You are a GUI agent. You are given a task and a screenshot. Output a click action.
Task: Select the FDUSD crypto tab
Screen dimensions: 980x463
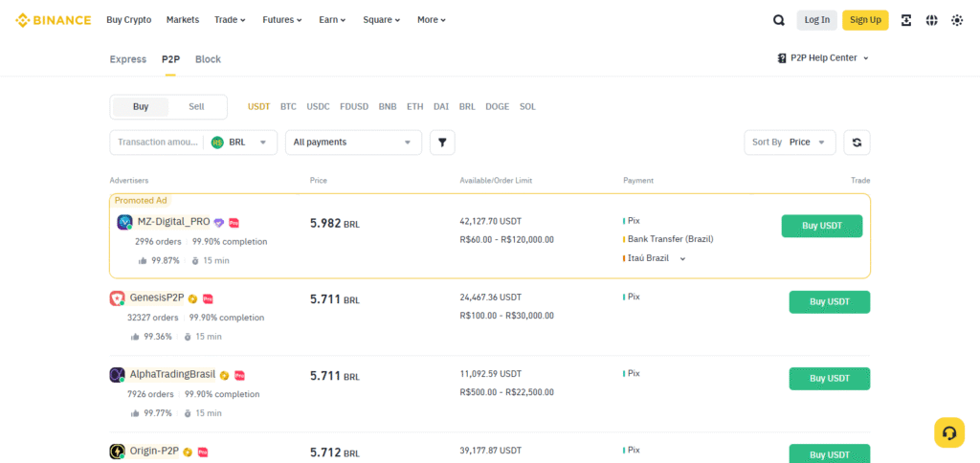click(354, 107)
